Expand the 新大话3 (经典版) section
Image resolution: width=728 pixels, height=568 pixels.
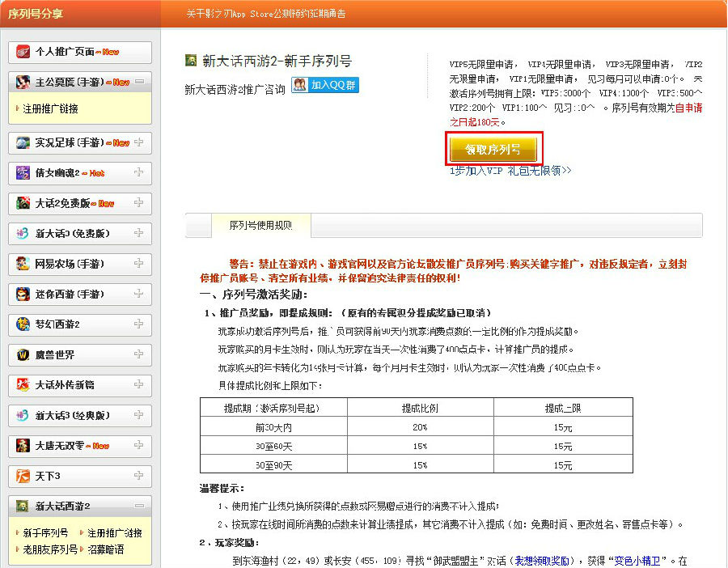[139, 415]
